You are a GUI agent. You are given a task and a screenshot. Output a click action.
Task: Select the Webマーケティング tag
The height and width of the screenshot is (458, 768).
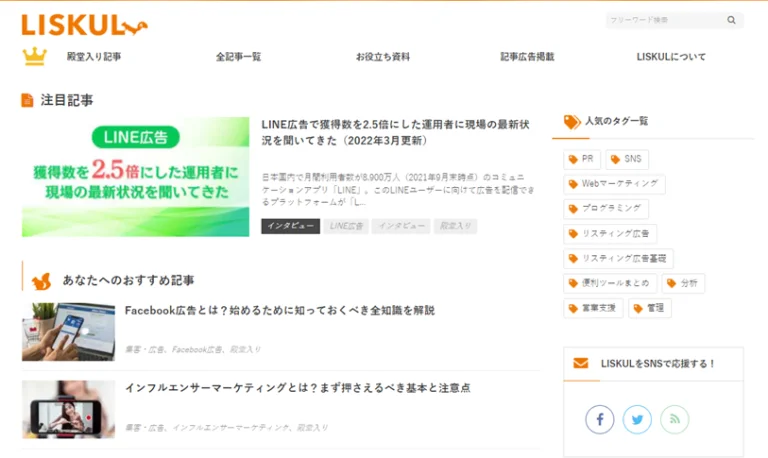(613, 184)
